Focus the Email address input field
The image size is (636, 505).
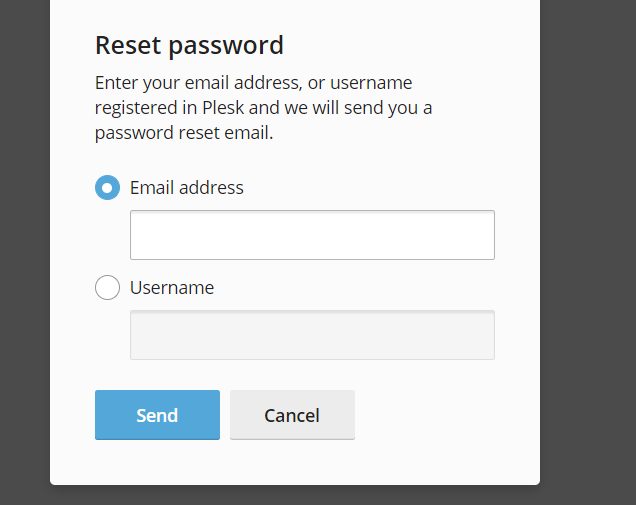click(x=312, y=235)
